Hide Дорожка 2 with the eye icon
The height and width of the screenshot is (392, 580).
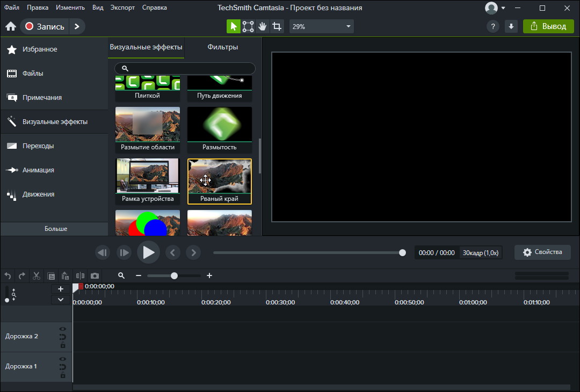click(62, 329)
